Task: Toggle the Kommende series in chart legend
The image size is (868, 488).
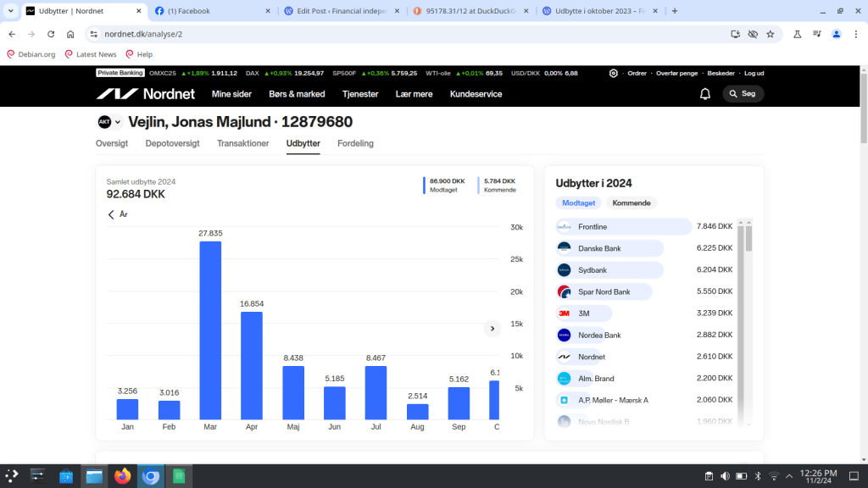Action: 499,185
